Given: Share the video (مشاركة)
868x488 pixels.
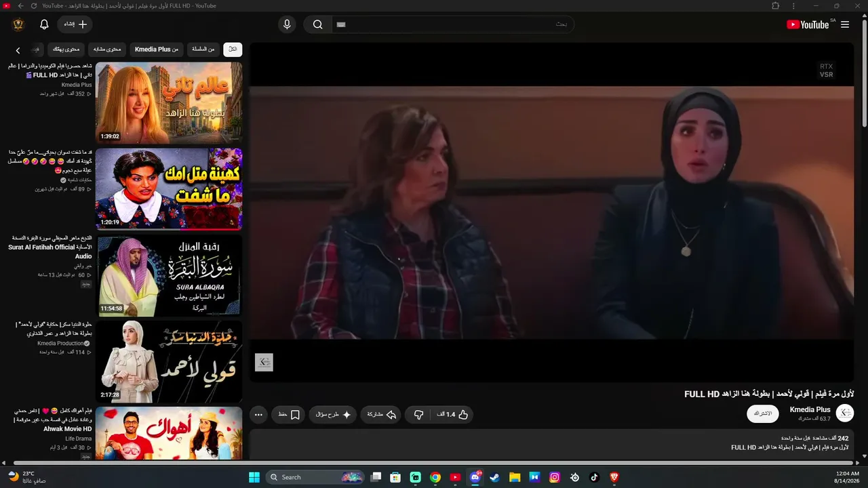Looking at the screenshot, I should pos(382,414).
